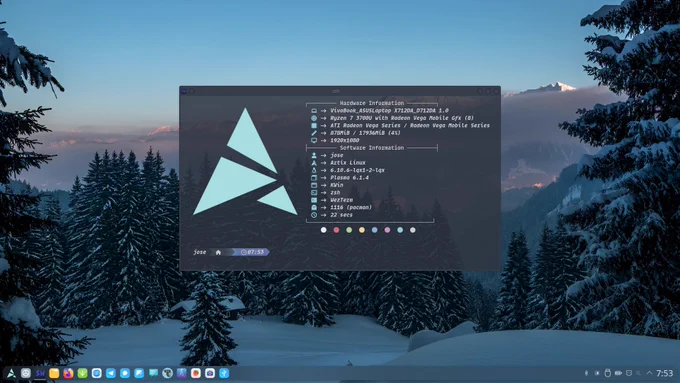680x383 pixels.
Task: Open the Artix application launcher in taskbar
Action: pos(11,373)
